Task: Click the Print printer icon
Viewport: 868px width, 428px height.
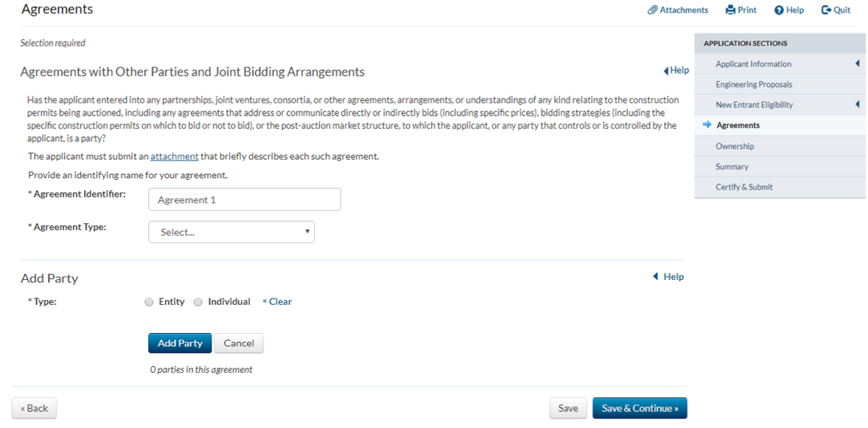Action: point(730,10)
